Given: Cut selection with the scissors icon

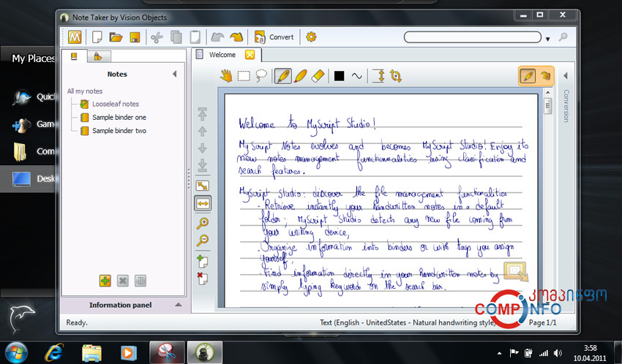Looking at the screenshot, I should point(157,37).
